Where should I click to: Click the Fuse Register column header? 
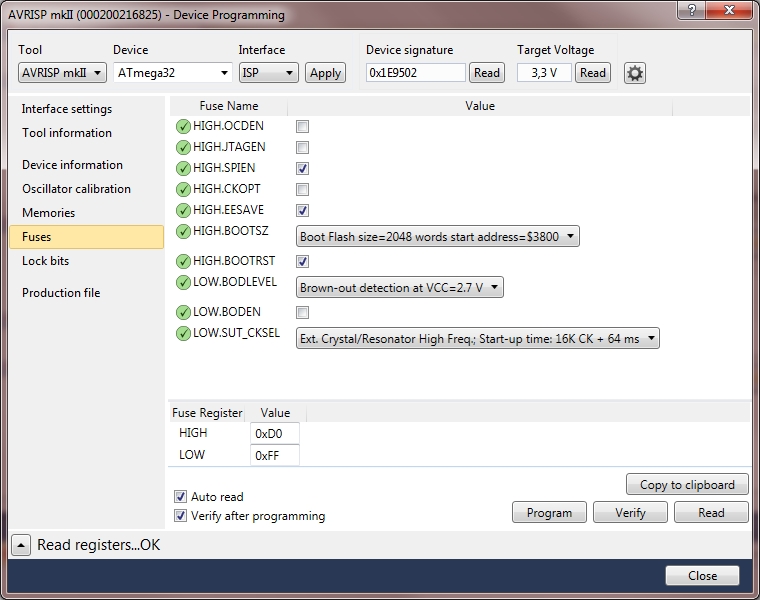pos(207,413)
